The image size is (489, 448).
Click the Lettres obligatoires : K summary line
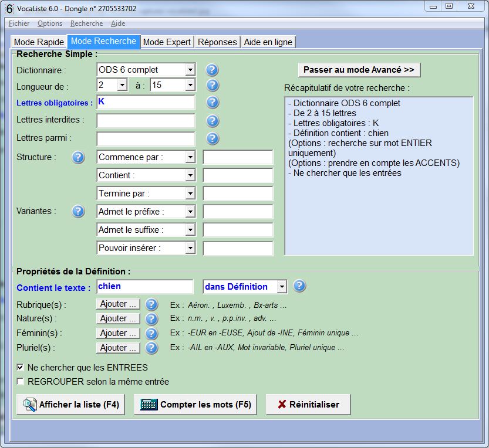tap(333, 123)
